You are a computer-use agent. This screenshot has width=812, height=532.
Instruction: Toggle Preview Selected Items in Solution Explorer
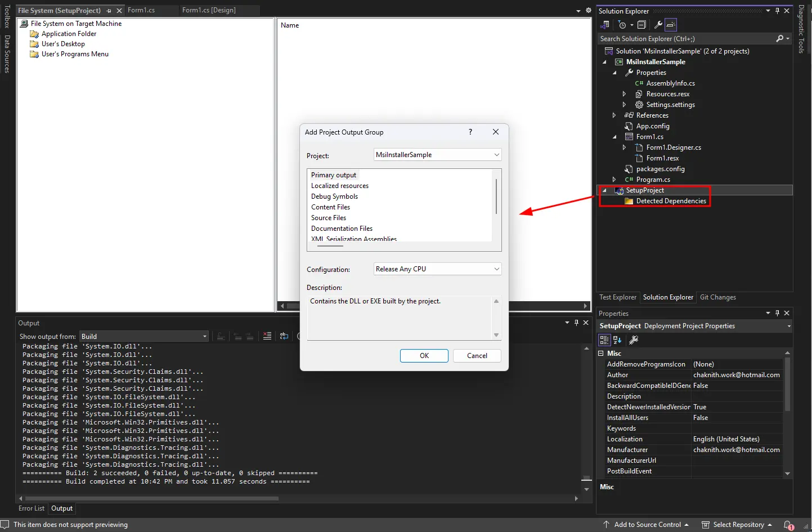pos(670,25)
